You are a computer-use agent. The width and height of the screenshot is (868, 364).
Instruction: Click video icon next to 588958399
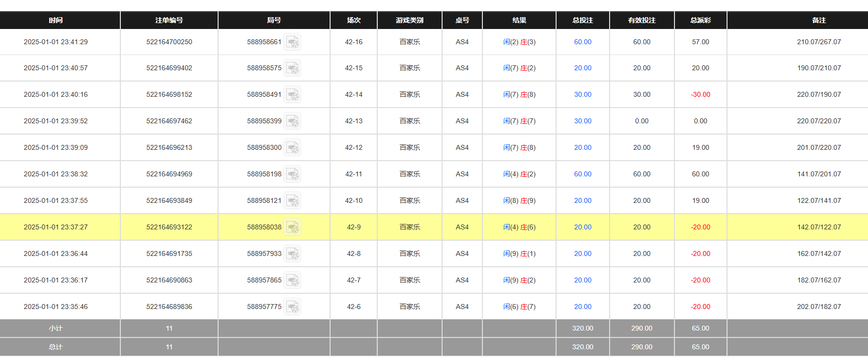(292, 121)
